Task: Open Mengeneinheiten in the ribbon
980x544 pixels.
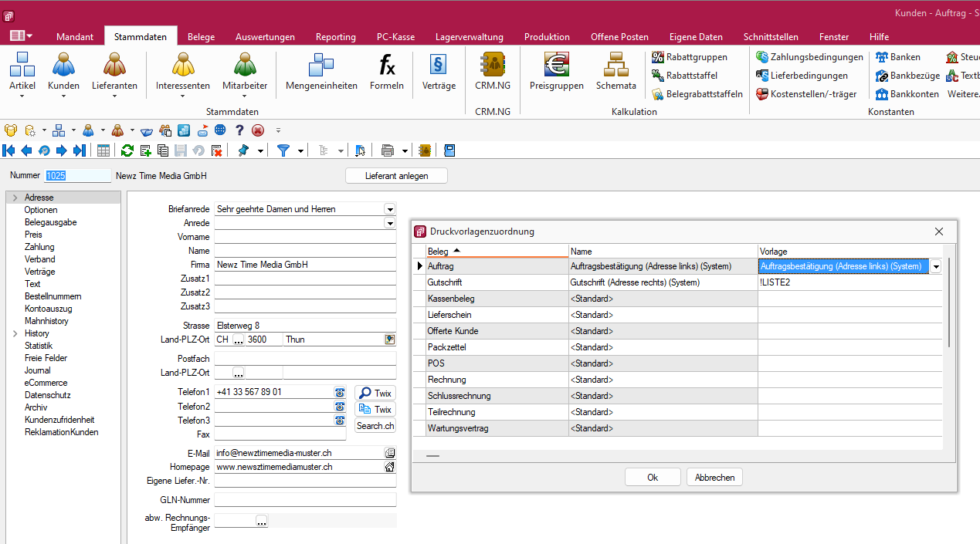Action: 321,73
